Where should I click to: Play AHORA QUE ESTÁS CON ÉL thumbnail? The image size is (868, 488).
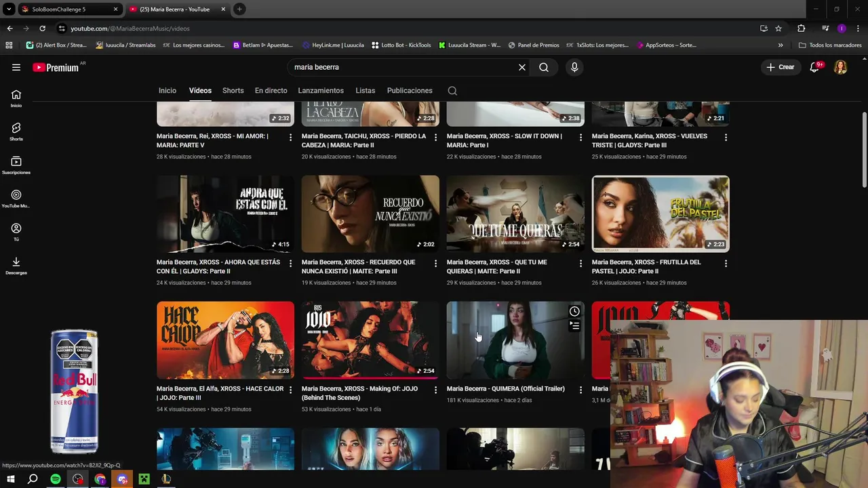[225, 214]
